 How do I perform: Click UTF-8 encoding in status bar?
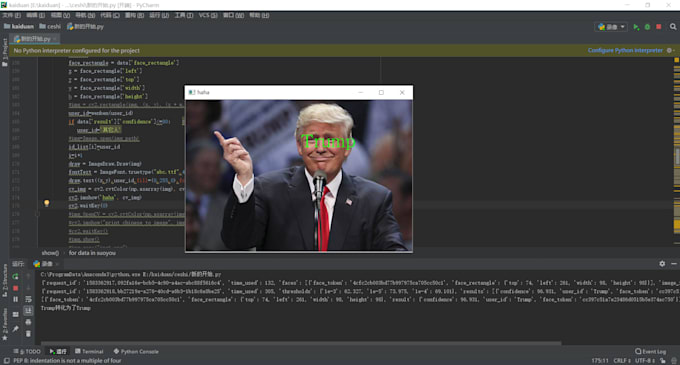pyautogui.click(x=645, y=361)
